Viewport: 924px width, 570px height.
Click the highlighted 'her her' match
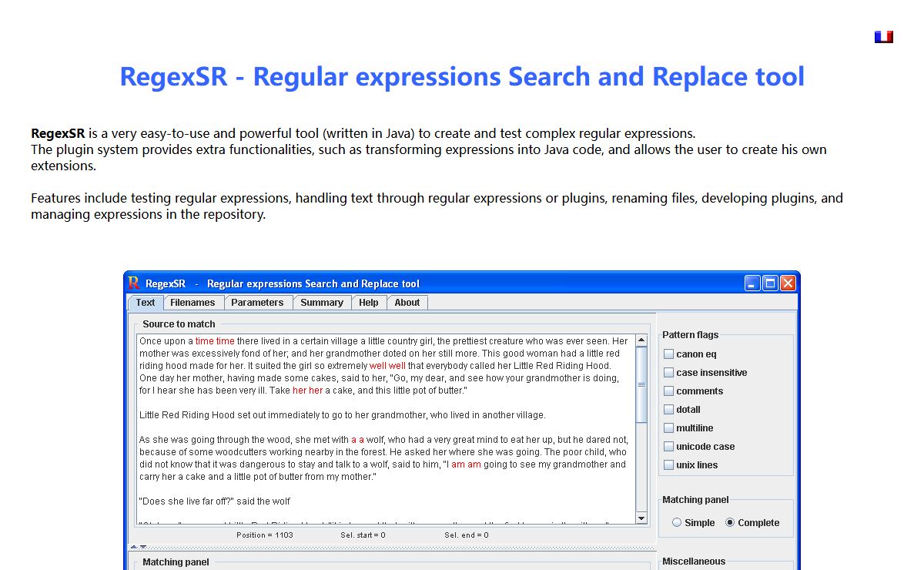click(x=308, y=391)
